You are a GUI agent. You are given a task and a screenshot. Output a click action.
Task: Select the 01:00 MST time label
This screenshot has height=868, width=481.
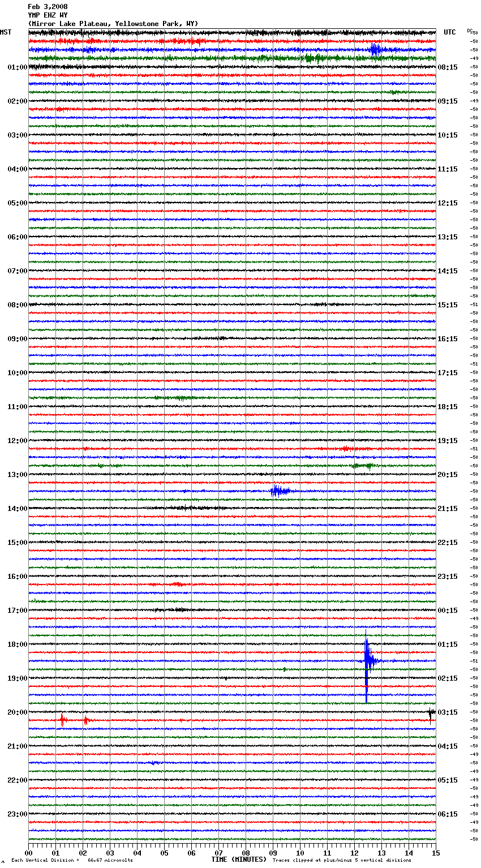(x=18, y=67)
